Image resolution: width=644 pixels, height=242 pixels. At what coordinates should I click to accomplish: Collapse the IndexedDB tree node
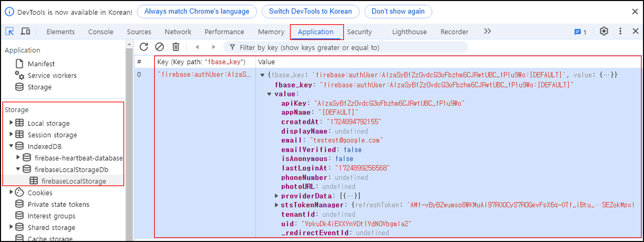tap(11, 146)
